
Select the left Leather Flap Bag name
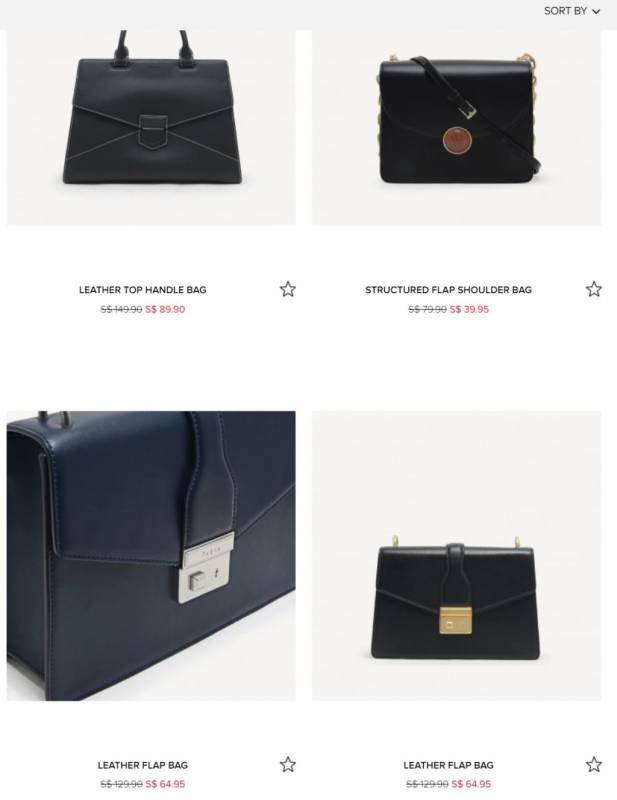[x=143, y=765]
